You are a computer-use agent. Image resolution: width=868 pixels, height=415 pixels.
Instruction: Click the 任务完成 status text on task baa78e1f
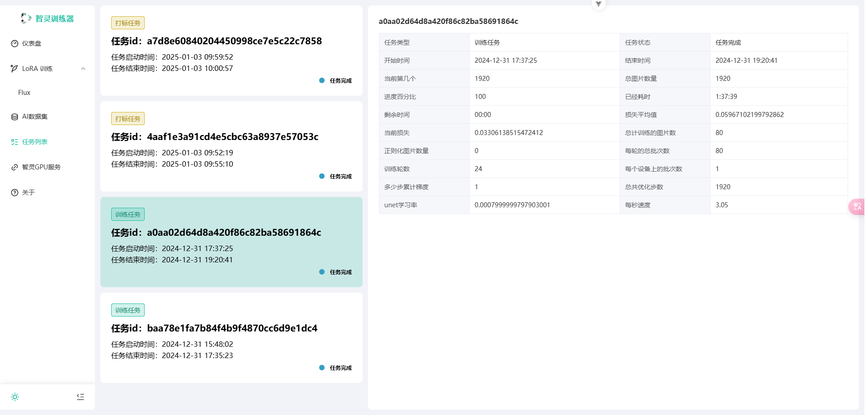click(x=341, y=368)
